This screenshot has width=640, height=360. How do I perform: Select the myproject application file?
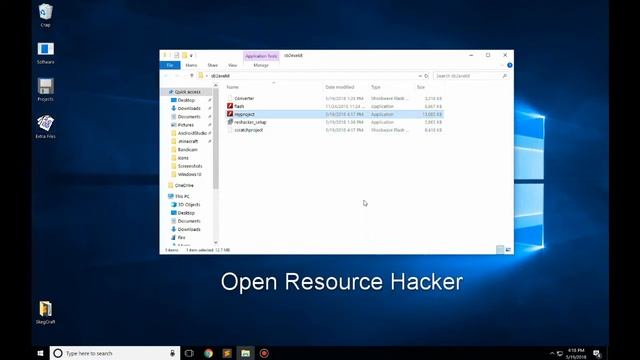click(244, 114)
